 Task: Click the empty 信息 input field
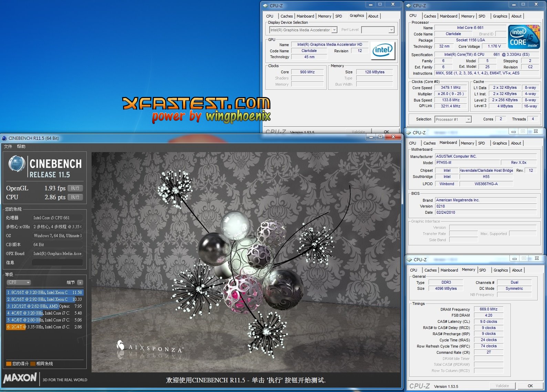pos(57,263)
